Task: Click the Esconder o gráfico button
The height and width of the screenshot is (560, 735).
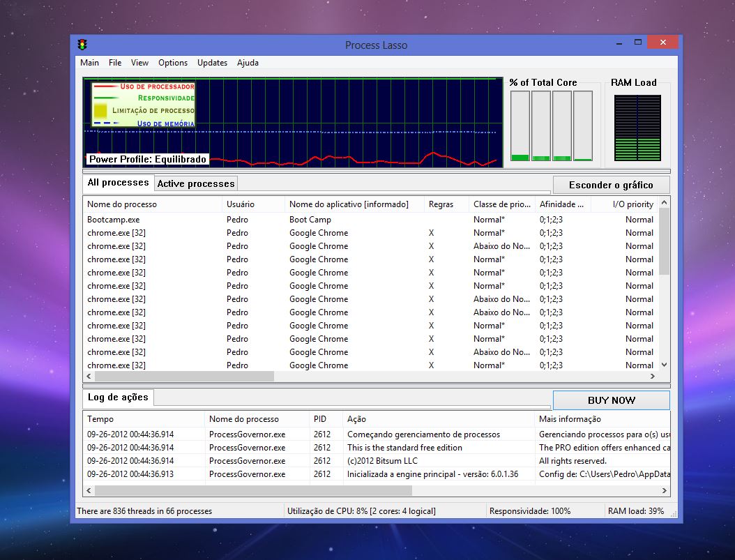Action: pyautogui.click(x=610, y=185)
